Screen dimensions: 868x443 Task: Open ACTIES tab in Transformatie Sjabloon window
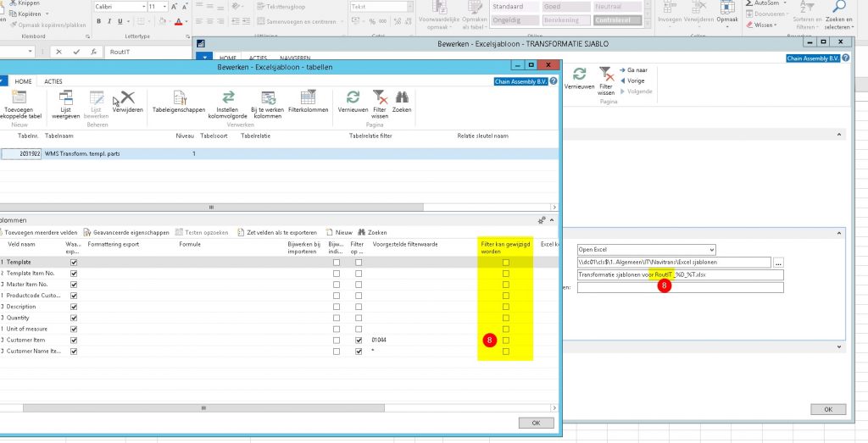point(258,58)
